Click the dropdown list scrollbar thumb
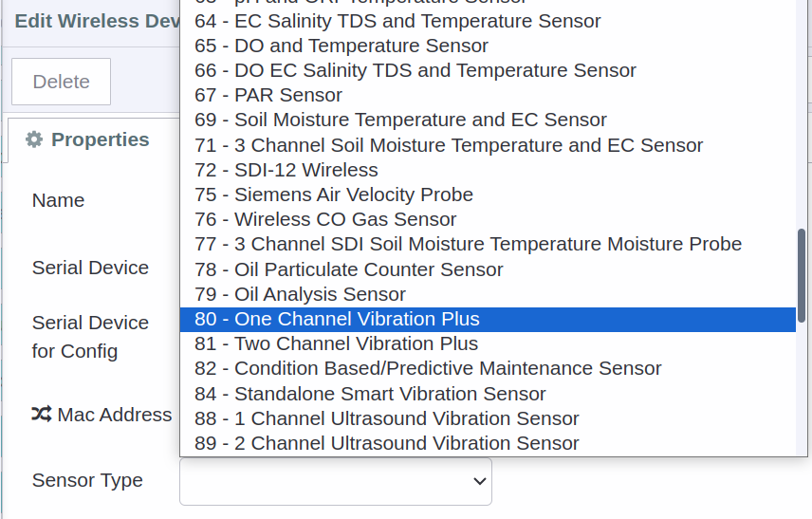Screen dimensions: 812x519 pos(802,275)
